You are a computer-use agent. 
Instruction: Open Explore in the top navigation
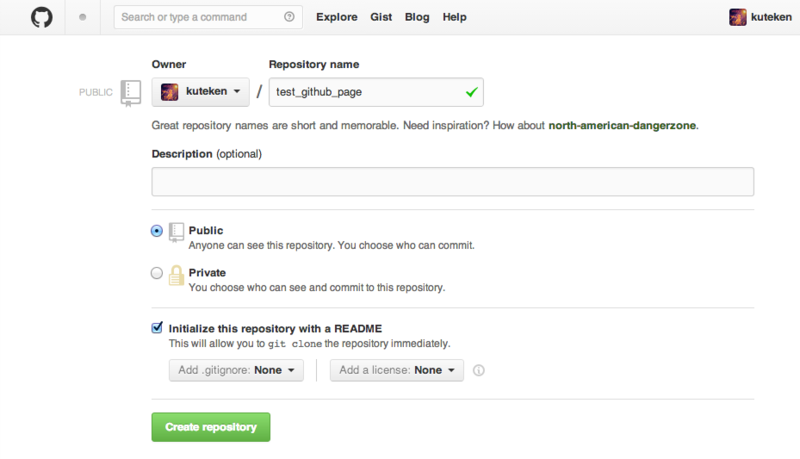tap(337, 17)
